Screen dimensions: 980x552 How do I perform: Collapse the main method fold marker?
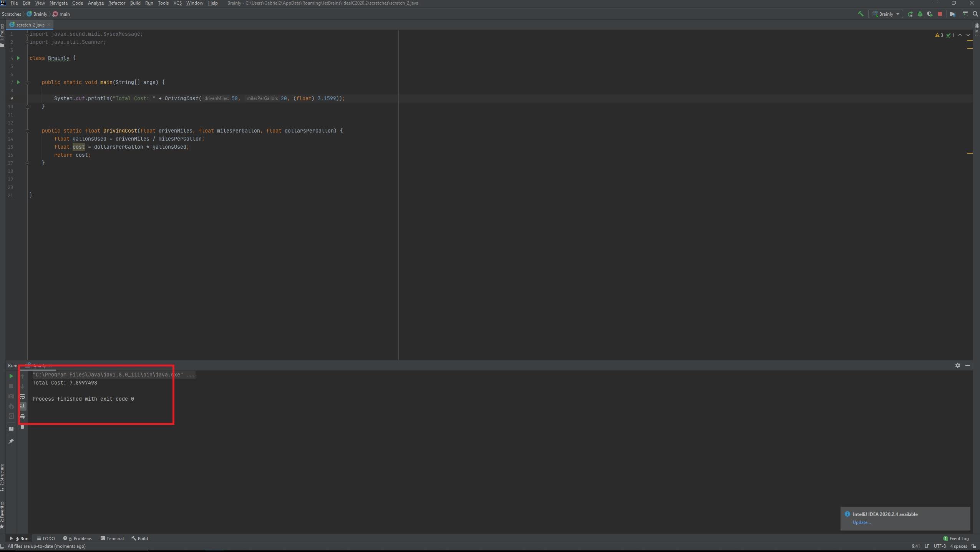point(27,82)
